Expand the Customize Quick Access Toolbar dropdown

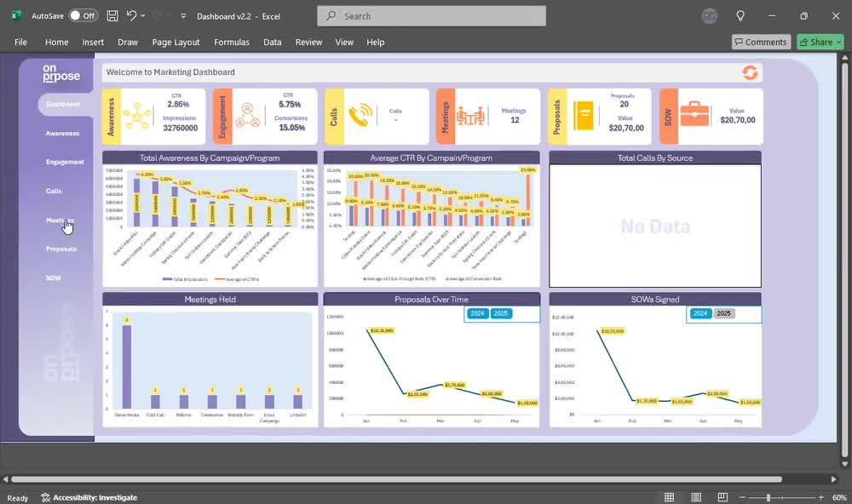(x=183, y=16)
